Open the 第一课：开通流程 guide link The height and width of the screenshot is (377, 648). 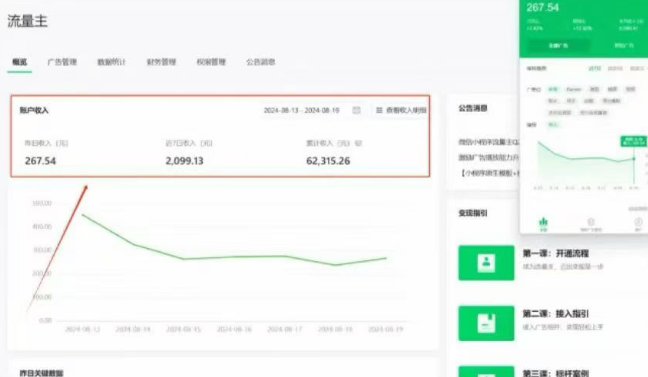point(555,253)
